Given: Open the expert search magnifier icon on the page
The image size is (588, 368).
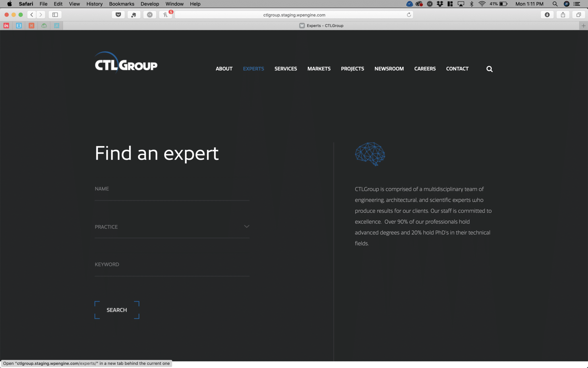Looking at the screenshot, I should 489,69.
